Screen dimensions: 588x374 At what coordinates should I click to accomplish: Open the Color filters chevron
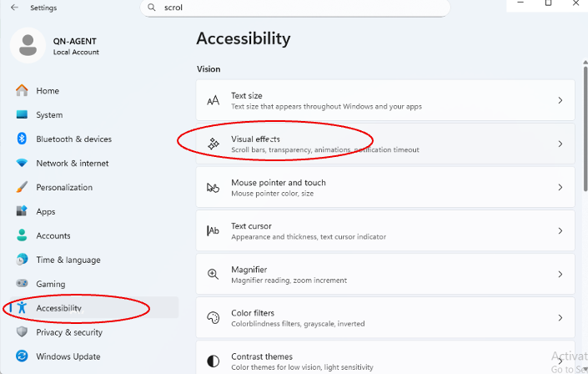click(x=560, y=317)
